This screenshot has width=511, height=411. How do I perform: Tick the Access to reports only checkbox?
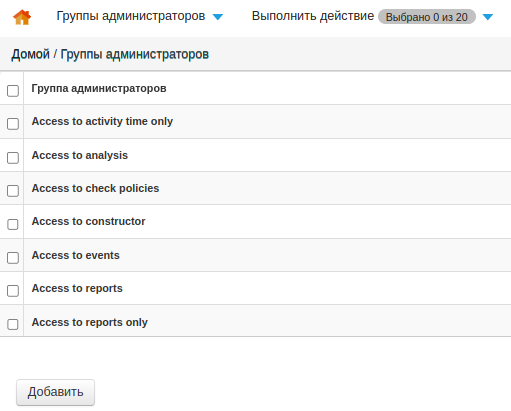point(13,324)
